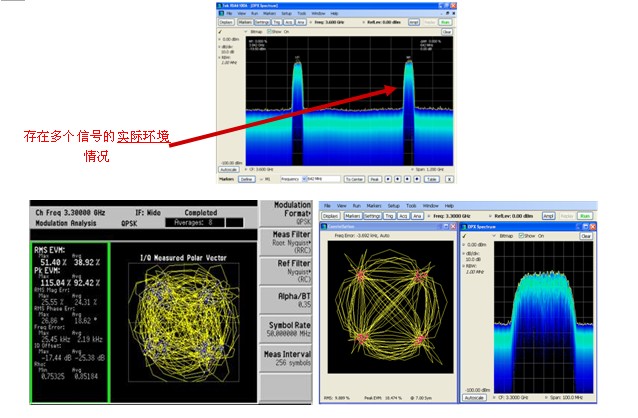Click checkmark icon in bottom-right DPX Spectrum

pos(464,236)
